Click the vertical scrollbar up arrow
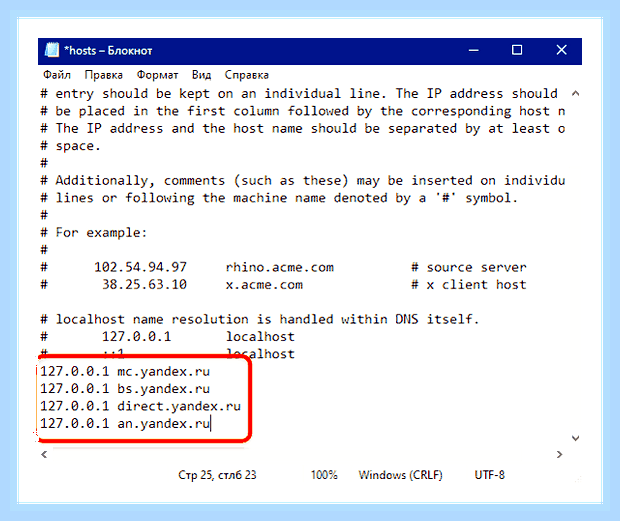Screen dimensions: 620x521 576,94
